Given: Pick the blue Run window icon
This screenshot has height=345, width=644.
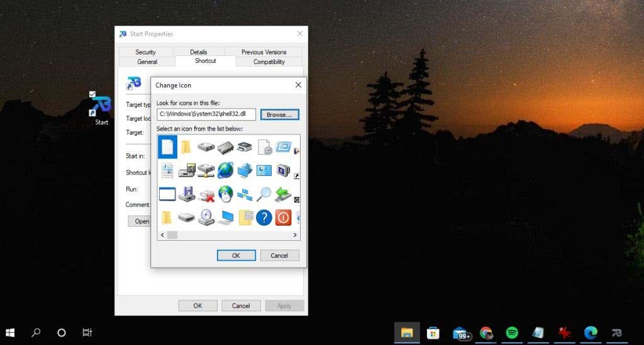Looking at the screenshot, I should (284, 146).
